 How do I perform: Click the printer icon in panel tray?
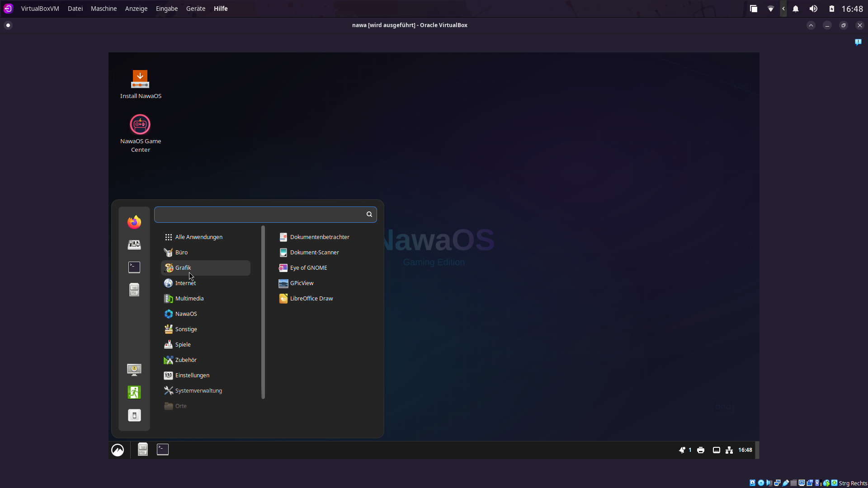coord(701,450)
